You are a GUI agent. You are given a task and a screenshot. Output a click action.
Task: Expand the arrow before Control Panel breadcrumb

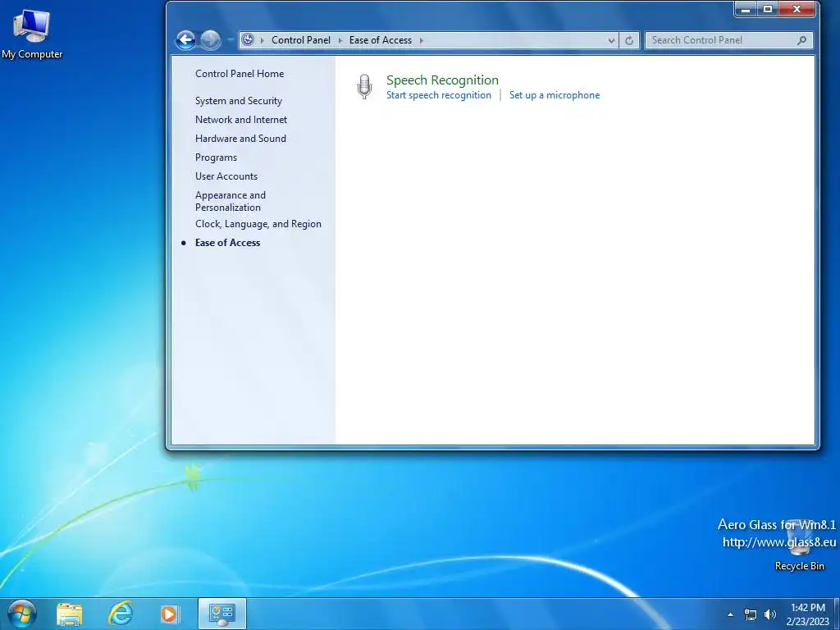(262, 40)
